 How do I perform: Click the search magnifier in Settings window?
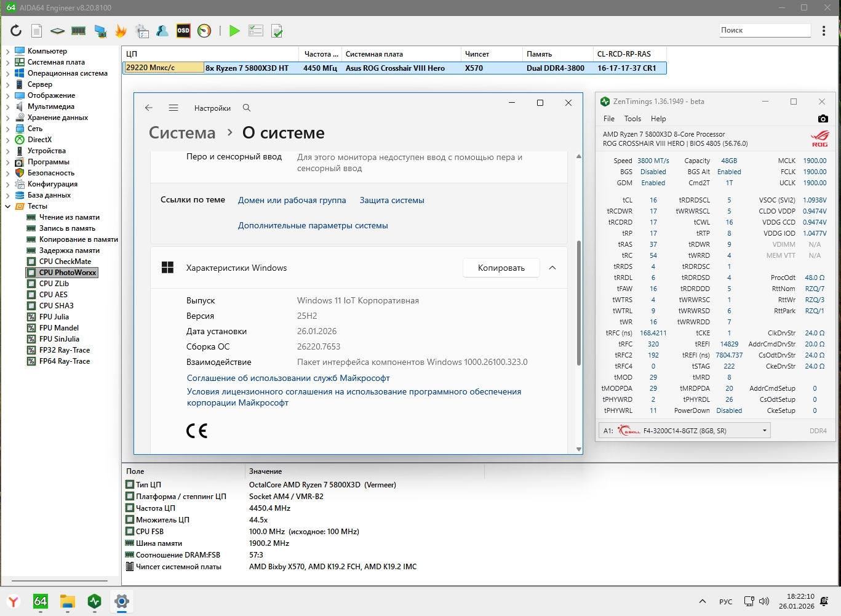click(247, 108)
